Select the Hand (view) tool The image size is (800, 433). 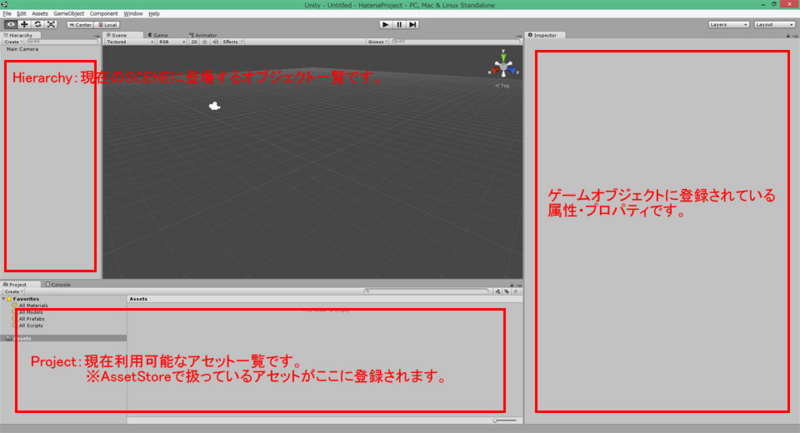(11, 24)
